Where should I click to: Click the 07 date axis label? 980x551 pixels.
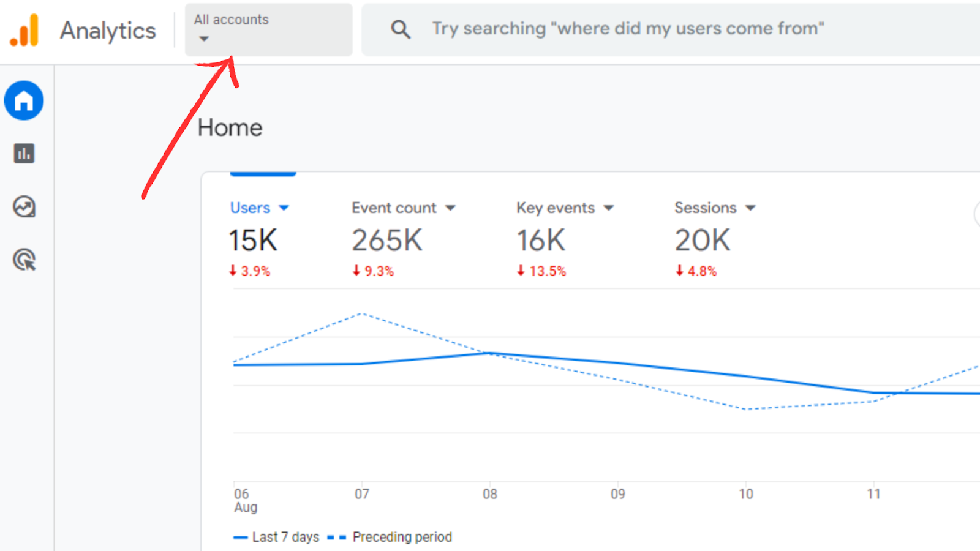[362, 493]
